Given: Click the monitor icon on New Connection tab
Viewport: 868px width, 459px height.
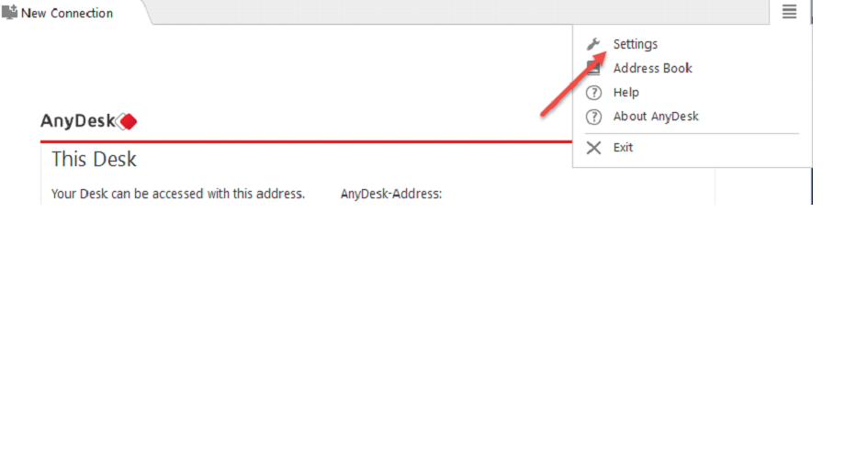Looking at the screenshot, I should (x=10, y=13).
